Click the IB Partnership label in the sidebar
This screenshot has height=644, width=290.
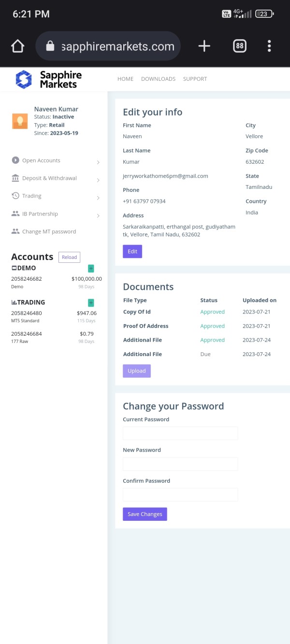(40, 214)
